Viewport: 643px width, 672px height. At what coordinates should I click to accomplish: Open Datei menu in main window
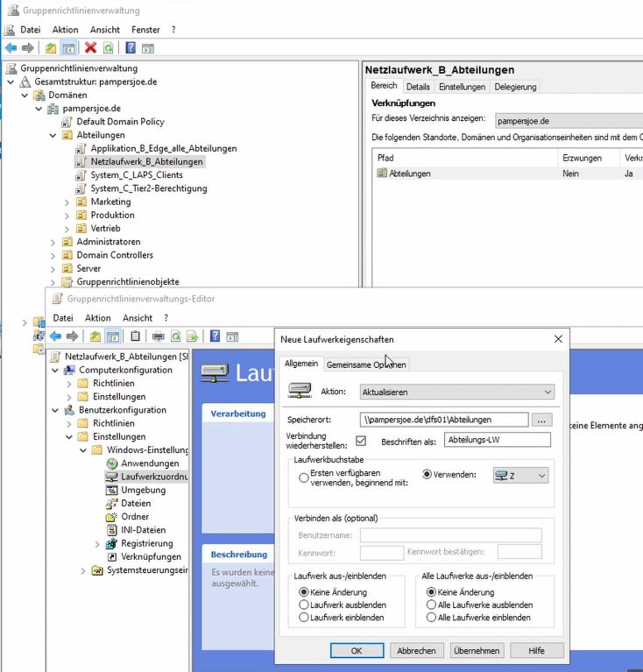31,30
